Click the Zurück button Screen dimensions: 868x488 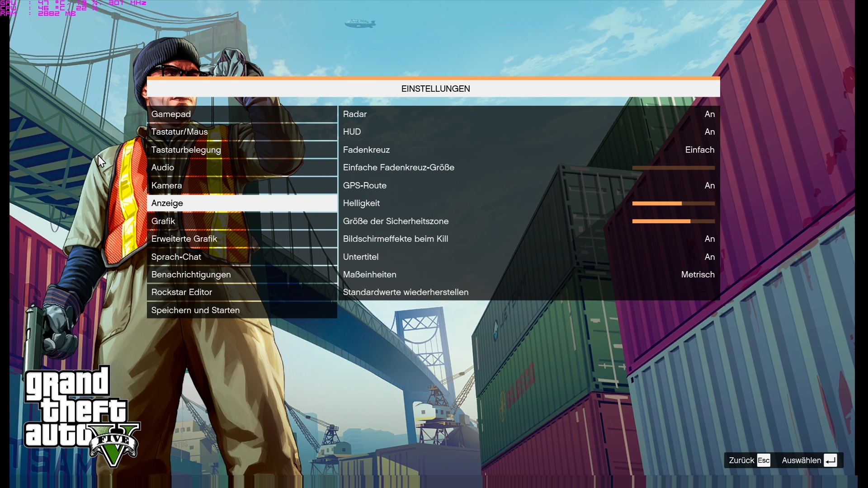tap(741, 460)
